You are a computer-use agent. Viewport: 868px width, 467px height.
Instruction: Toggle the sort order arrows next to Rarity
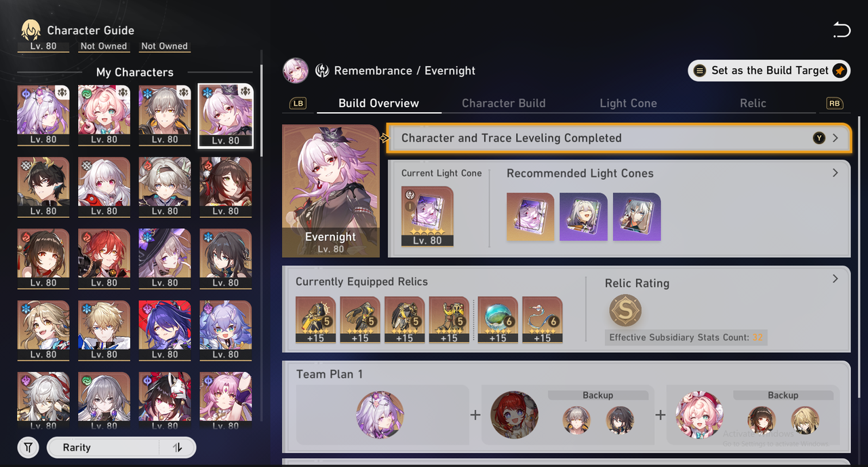[x=178, y=447]
